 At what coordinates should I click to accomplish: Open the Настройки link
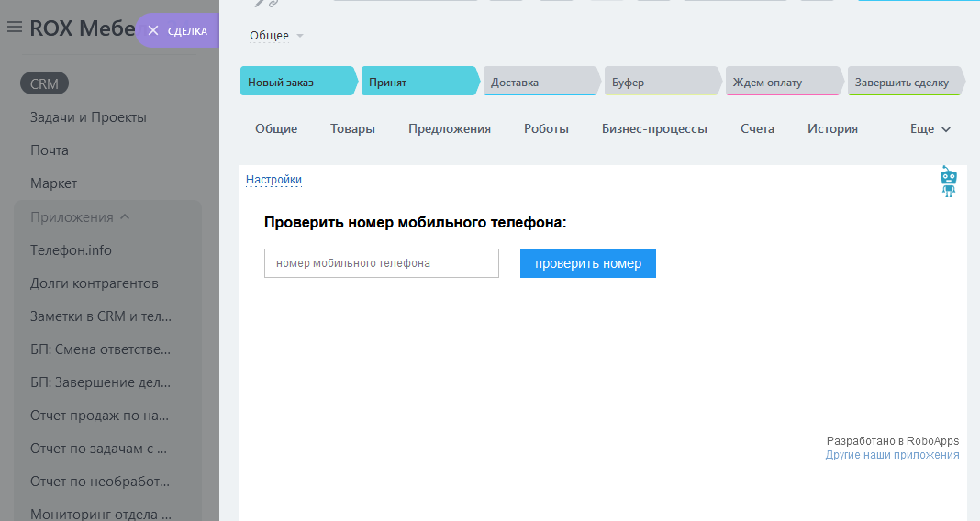273,180
